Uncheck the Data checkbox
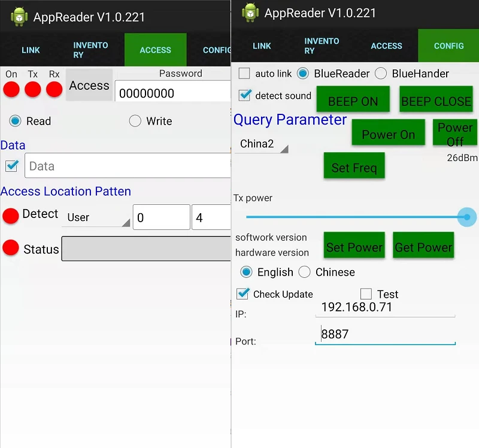Image resolution: width=479 pixels, height=448 pixels. click(x=12, y=166)
